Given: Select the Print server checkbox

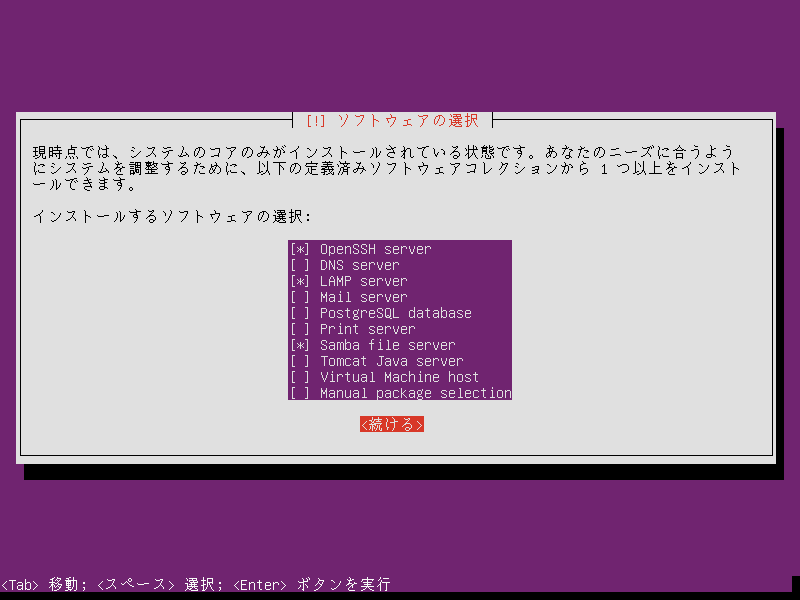Looking at the screenshot, I should (300, 329).
